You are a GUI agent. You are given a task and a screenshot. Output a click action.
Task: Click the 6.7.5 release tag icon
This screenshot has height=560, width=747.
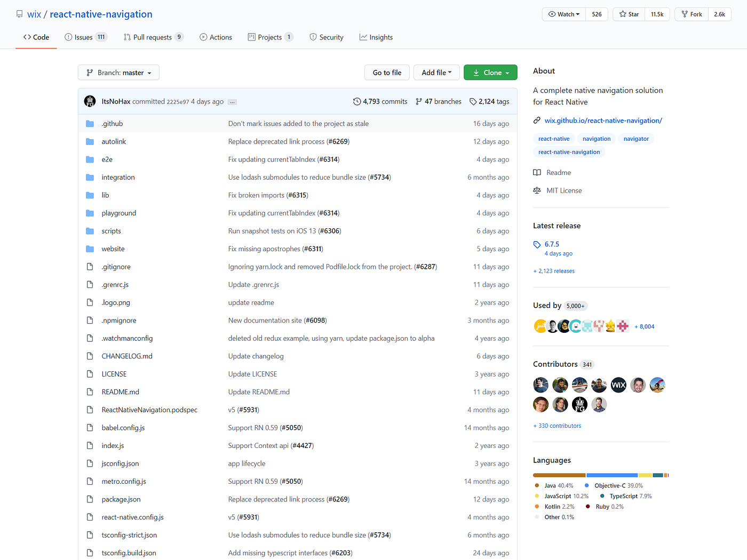pos(537,244)
